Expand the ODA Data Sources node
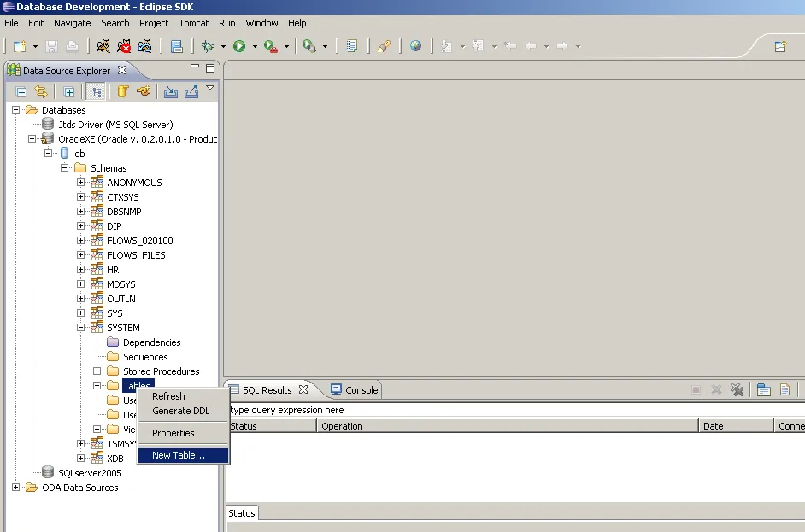805x532 pixels. click(x=16, y=488)
